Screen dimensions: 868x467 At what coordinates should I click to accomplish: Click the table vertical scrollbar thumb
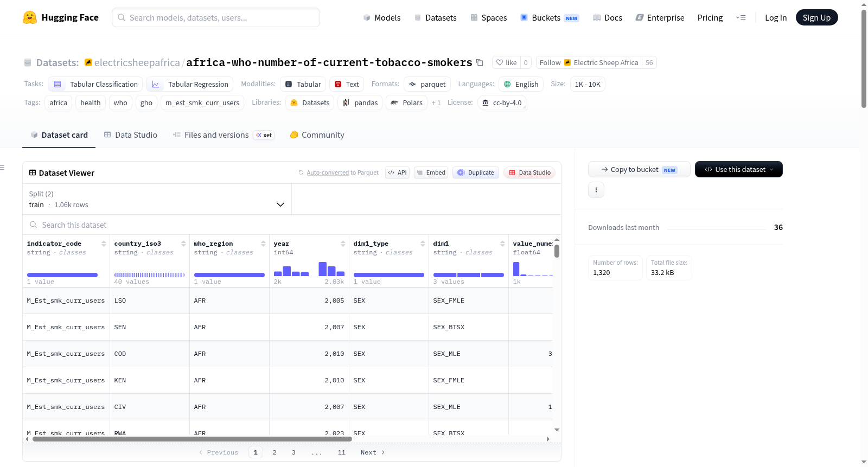click(557, 251)
